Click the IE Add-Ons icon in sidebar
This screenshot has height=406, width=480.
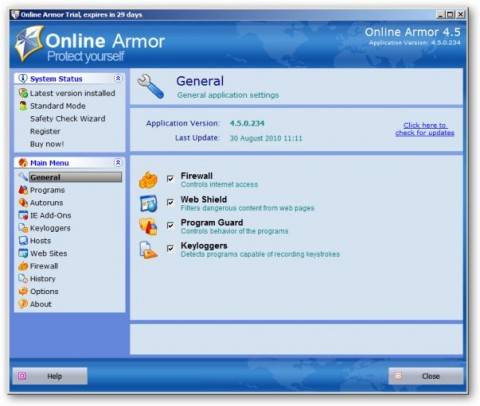(x=23, y=215)
